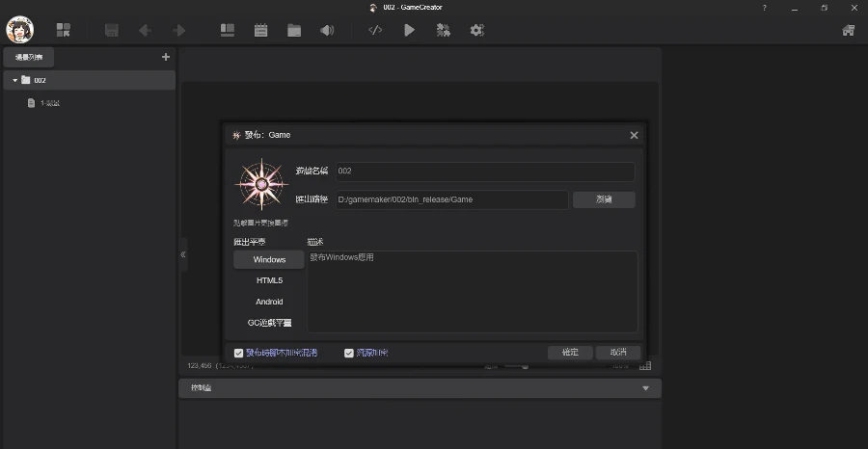Open the folder icon in toolbar
Image resolution: width=868 pixels, height=449 pixels.
click(294, 30)
